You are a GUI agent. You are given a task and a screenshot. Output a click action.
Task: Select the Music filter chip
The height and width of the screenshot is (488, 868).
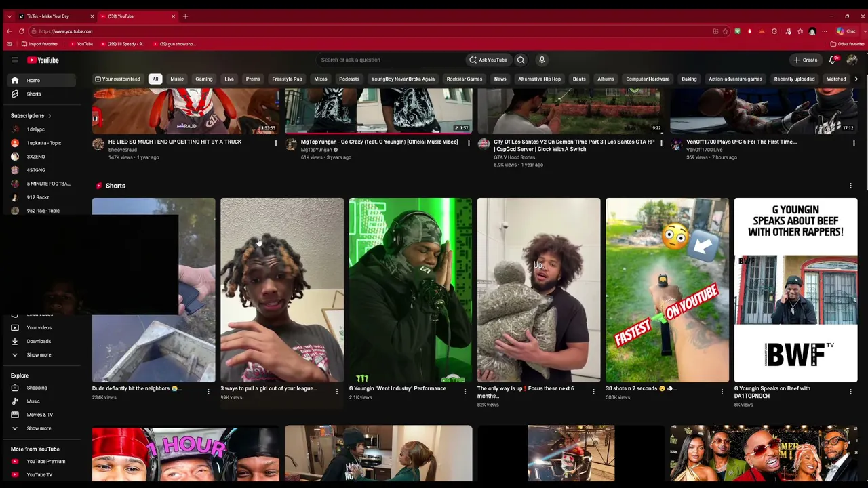point(177,79)
